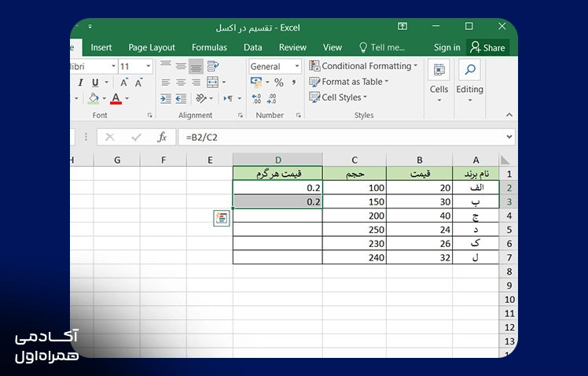This screenshot has height=376, width=588.
Task: Apply the Fill Color bucket icon
Action: [x=94, y=98]
